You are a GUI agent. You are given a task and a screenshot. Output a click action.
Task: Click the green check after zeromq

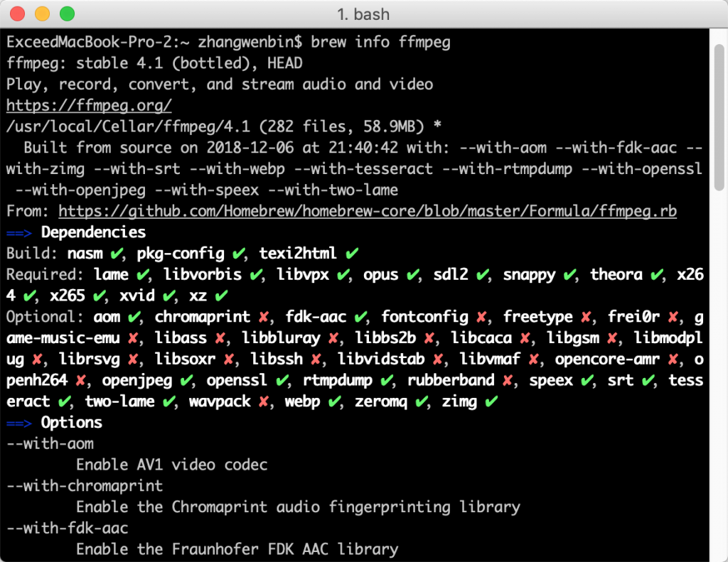(x=422, y=402)
